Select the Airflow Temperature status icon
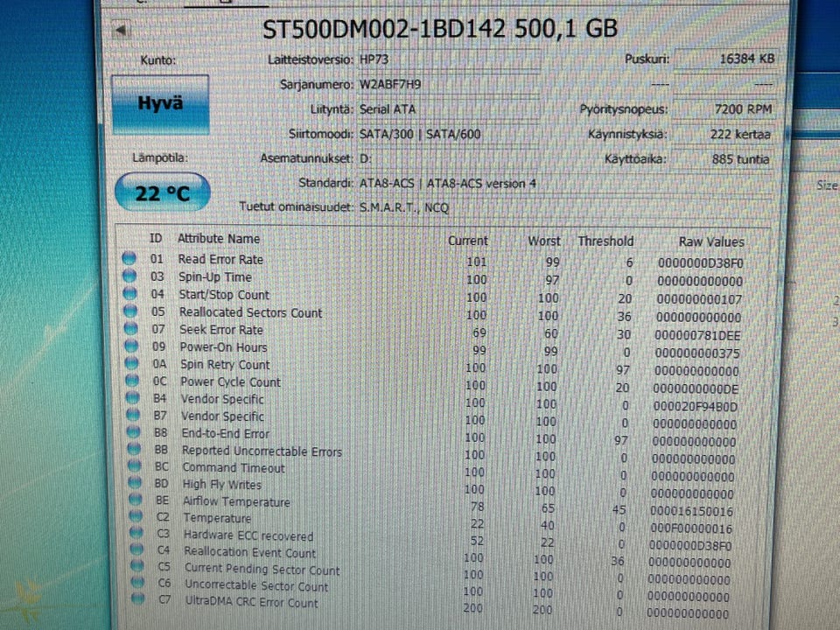Image resolution: width=840 pixels, height=630 pixels. point(136,500)
